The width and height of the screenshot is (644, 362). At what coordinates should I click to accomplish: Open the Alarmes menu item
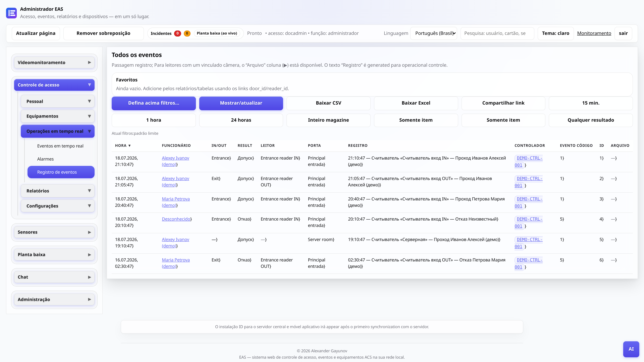click(45, 159)
